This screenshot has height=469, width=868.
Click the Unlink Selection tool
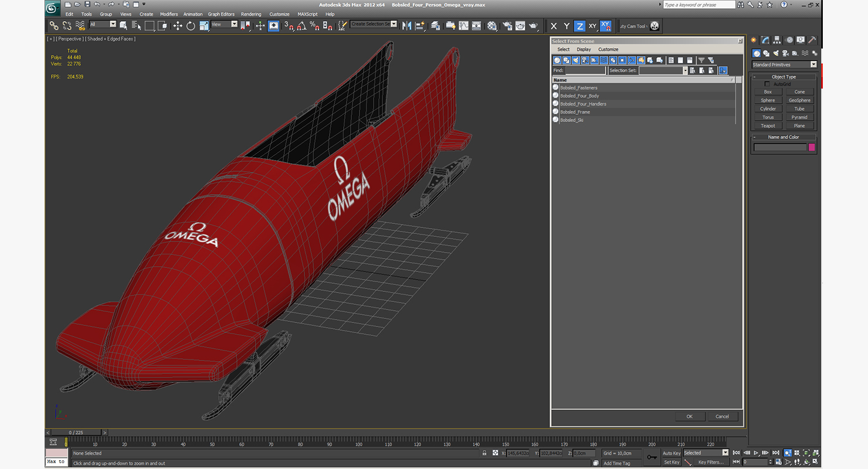coord(67,26)
